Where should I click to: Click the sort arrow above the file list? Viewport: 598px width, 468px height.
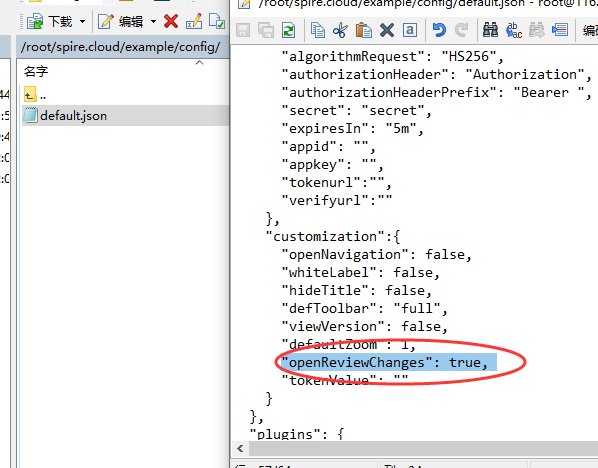coord(199,63)
